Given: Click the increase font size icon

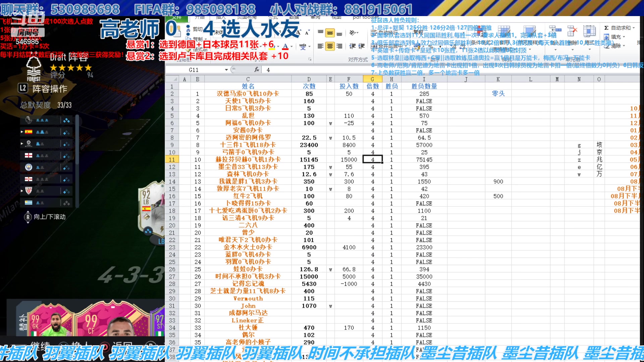Looking at the screenshot, I should pos(299,33).
